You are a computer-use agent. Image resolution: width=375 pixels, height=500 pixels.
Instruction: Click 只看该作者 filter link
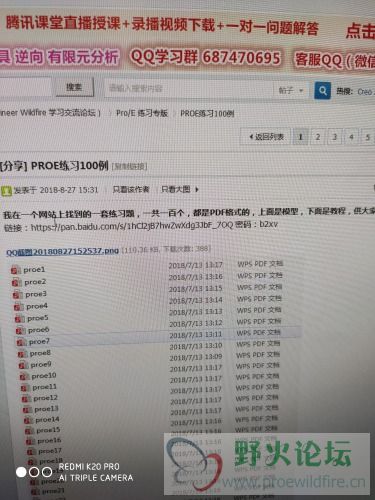pos(131,189)
